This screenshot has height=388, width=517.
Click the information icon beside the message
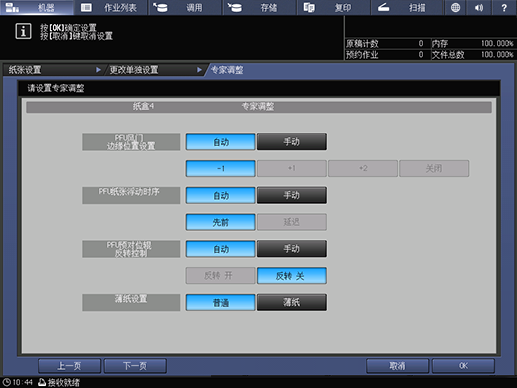(x=23, y=31)
